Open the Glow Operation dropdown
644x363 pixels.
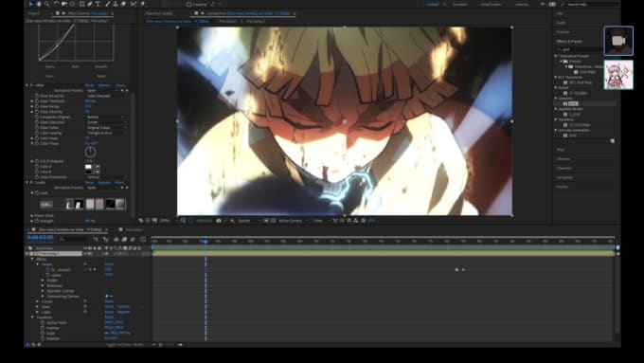click(x=106, y=122)
